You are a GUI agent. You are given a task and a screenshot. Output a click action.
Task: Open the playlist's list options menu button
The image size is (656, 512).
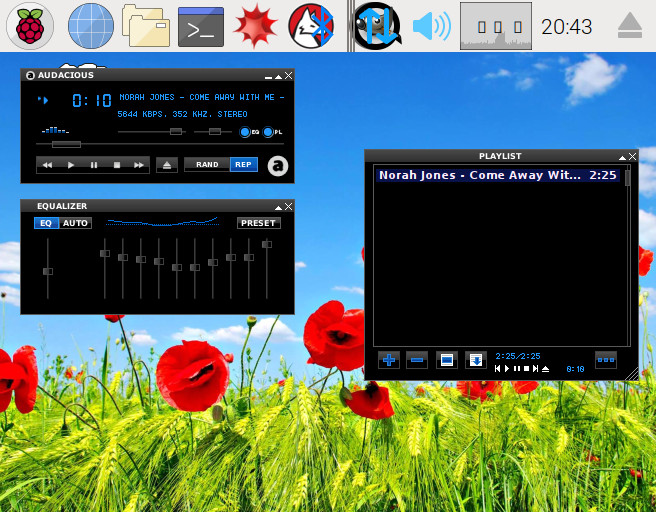click(x=605, y=360)
